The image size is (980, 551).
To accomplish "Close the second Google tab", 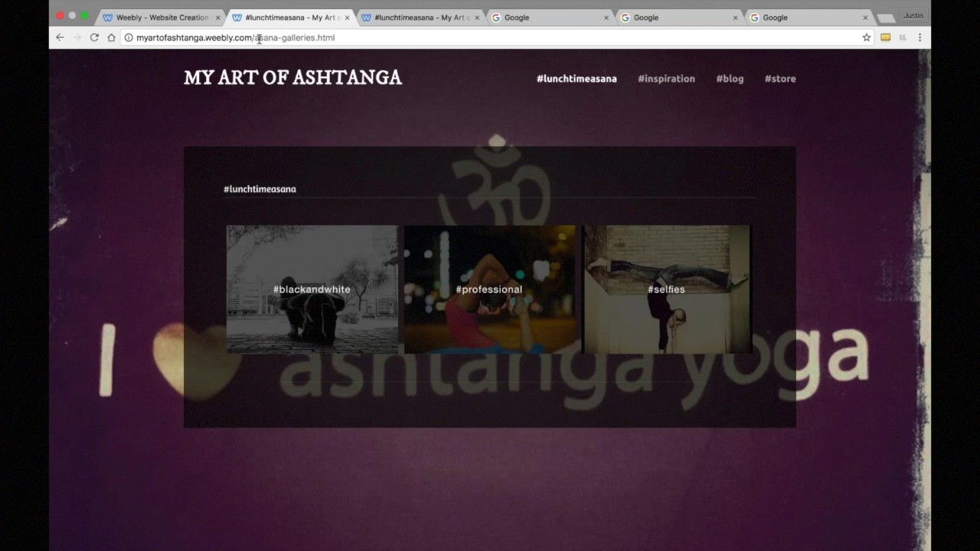I will pyautogui.click(x=736, y=18).
